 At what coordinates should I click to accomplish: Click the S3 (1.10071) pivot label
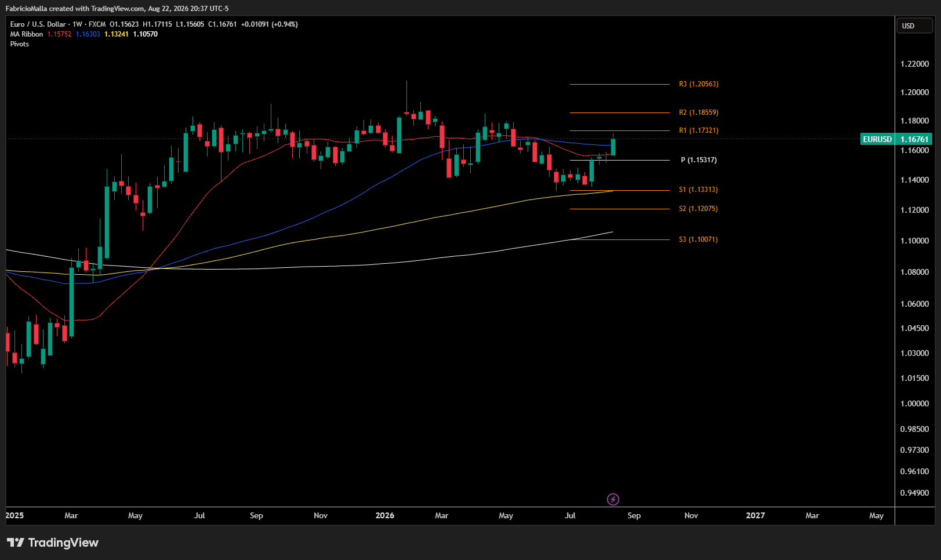tap(698, 239)
